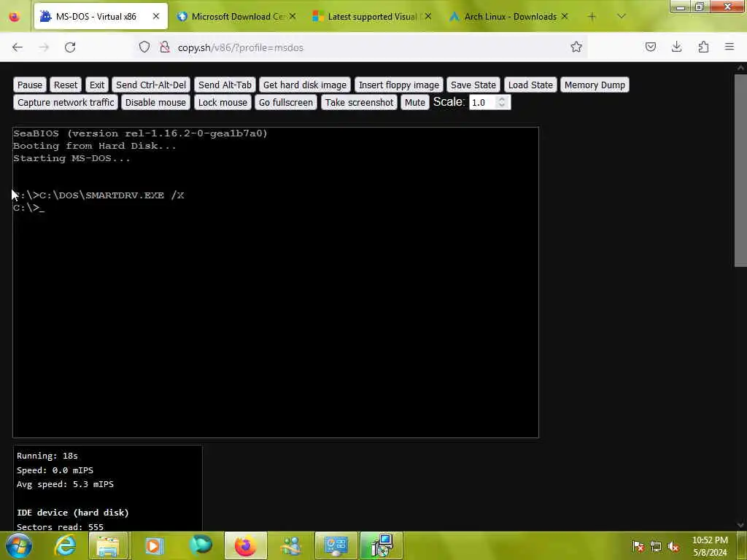Click the scrollbar down arrow
This screenshot has width=747, height=560.
coord(740,525)
